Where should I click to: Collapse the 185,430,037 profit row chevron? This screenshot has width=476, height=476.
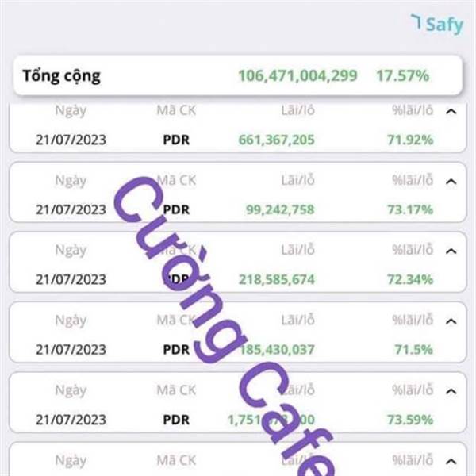tap(451, 321)
